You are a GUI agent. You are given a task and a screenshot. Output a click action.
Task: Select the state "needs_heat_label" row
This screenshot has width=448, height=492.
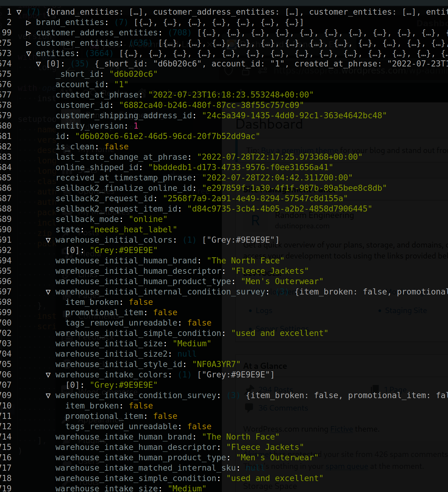coord(116,230)
